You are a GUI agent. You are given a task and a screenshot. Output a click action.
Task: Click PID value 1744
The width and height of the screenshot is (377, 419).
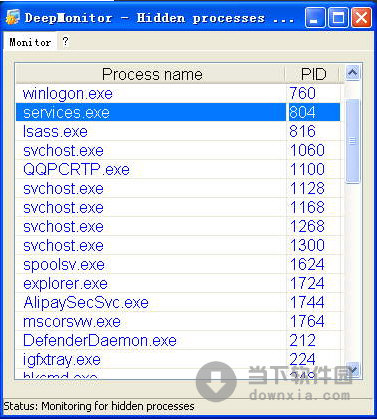point(307,302)
